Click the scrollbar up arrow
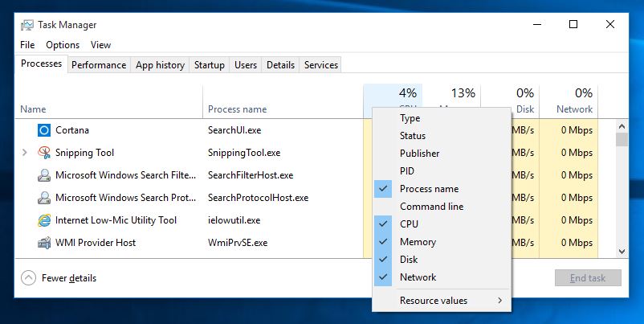 [622, 127]
